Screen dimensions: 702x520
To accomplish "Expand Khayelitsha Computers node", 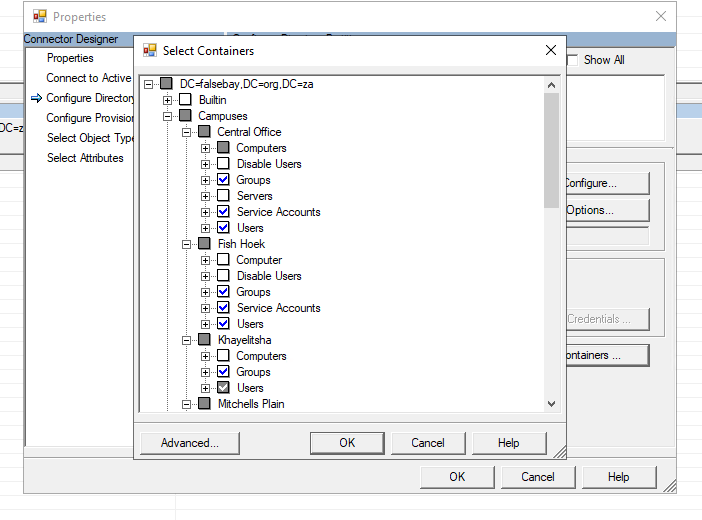I will pyautogui.click(x=206, y=356).
